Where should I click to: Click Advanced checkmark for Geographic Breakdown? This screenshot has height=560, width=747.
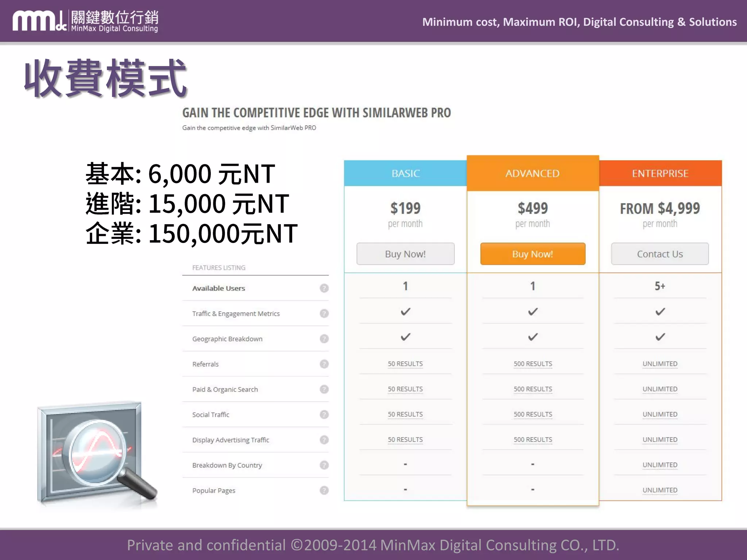pyautogui.click(x=533, y=337)
